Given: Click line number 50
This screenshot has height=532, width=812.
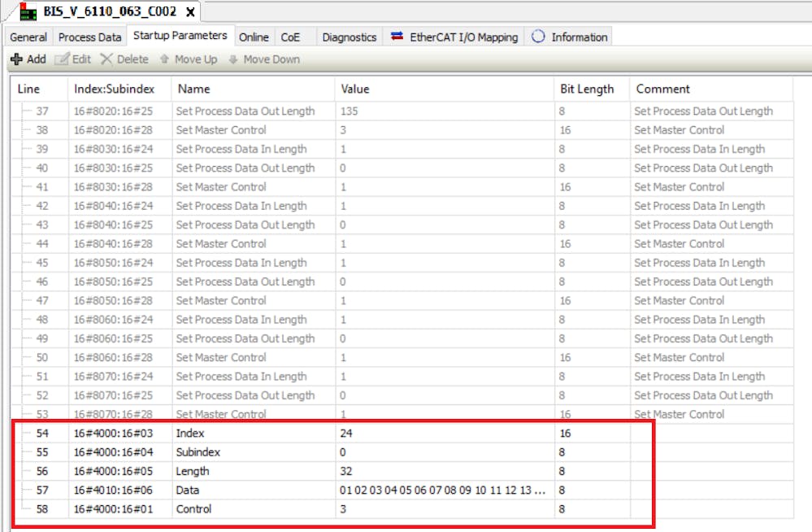Looking at the screenshot, I should (x=42, y=357).
